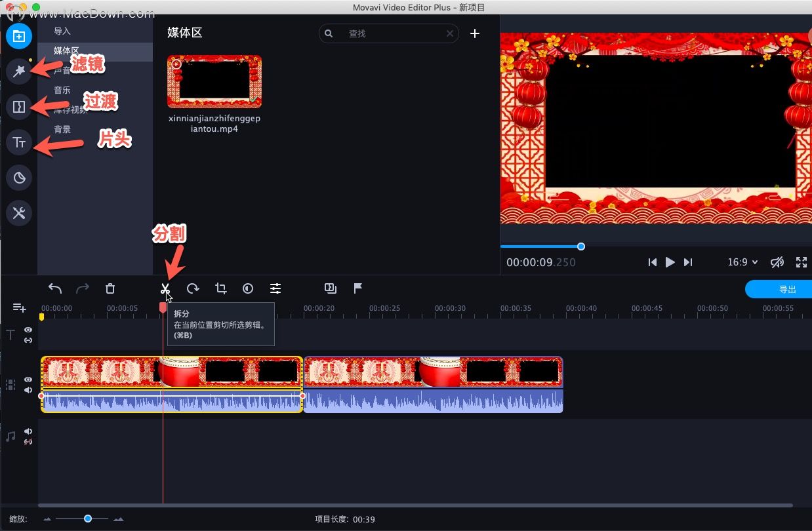The image size is (812, 531).
Task: Click the timeline zoom slider handle
Action: (x=87, y=519)
